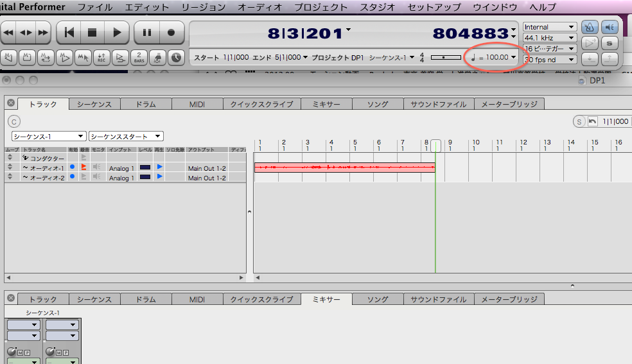Switch to upper クイックスクライブ tab
The image size is (632, 364).
click(261, 104)
